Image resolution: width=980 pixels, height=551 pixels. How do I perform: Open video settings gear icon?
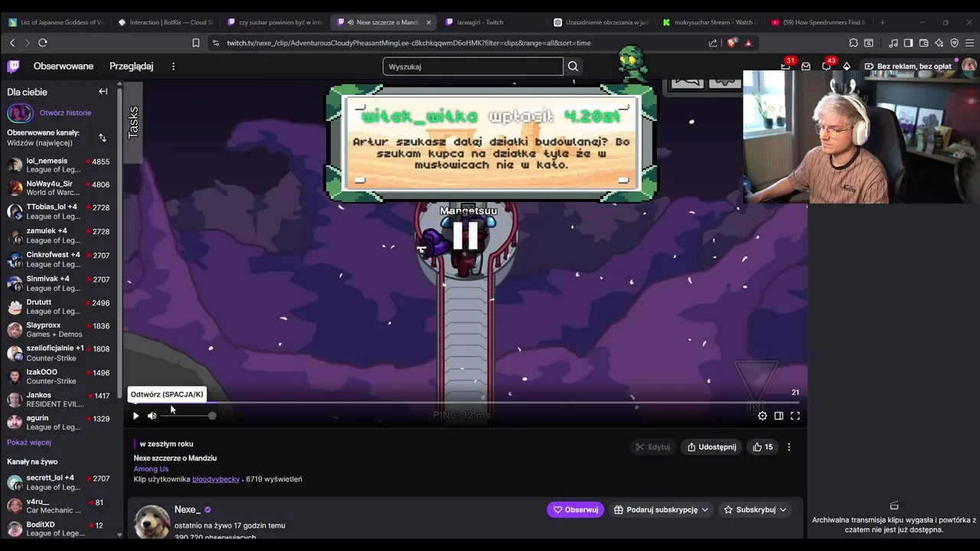click(x=762, y=416)
